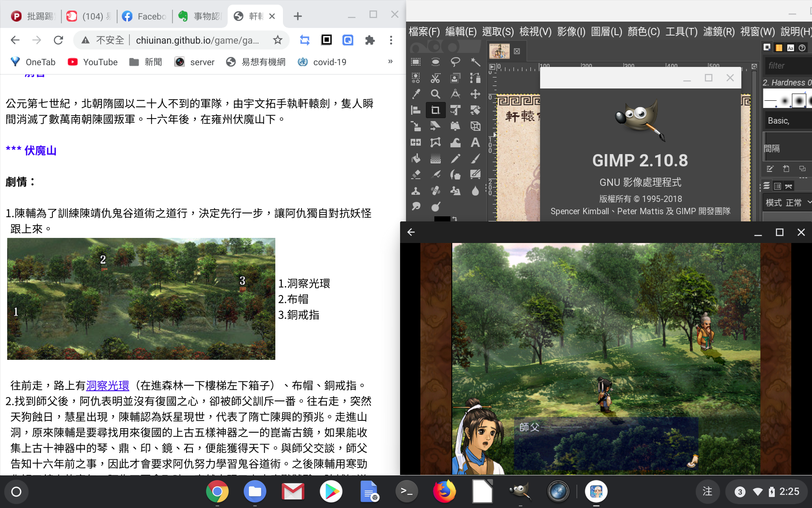Open the 濾鏡(R) filters menu
The image size is (812, 508).
pos(719,32)
